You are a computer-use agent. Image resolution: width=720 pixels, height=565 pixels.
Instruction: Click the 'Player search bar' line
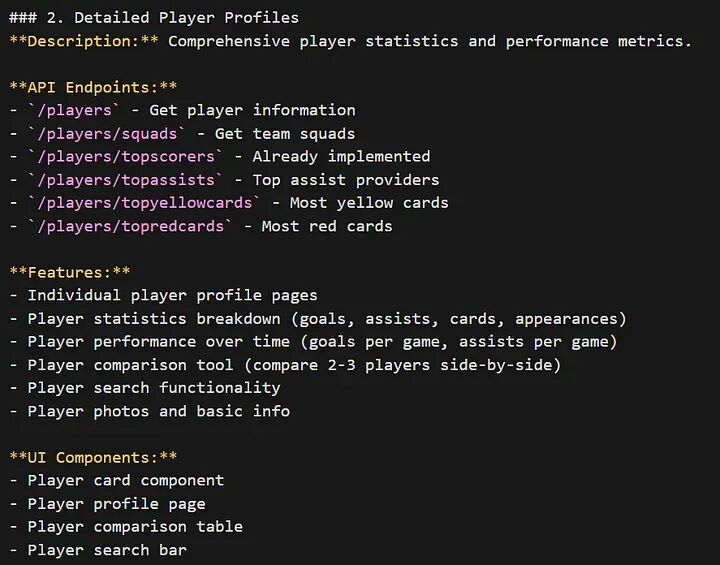pyautogui.click(x=107, y=550)
